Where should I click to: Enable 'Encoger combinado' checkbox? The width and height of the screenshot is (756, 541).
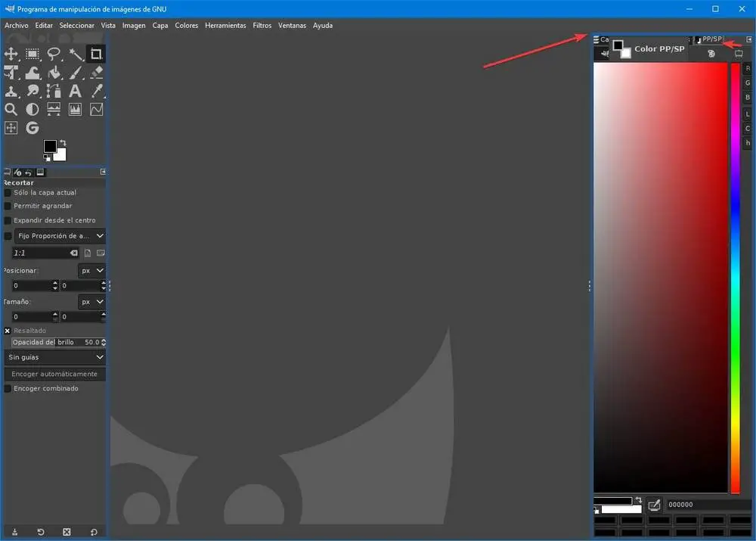point(8,388)
